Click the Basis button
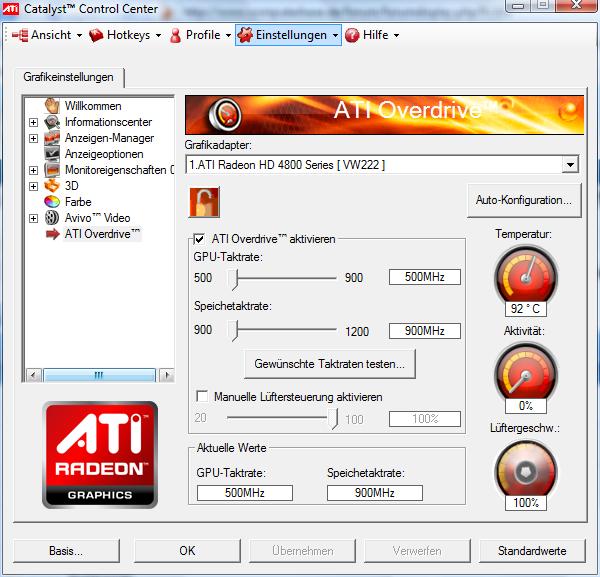This screenshot has width=600, height=577. tap(66, 551)
